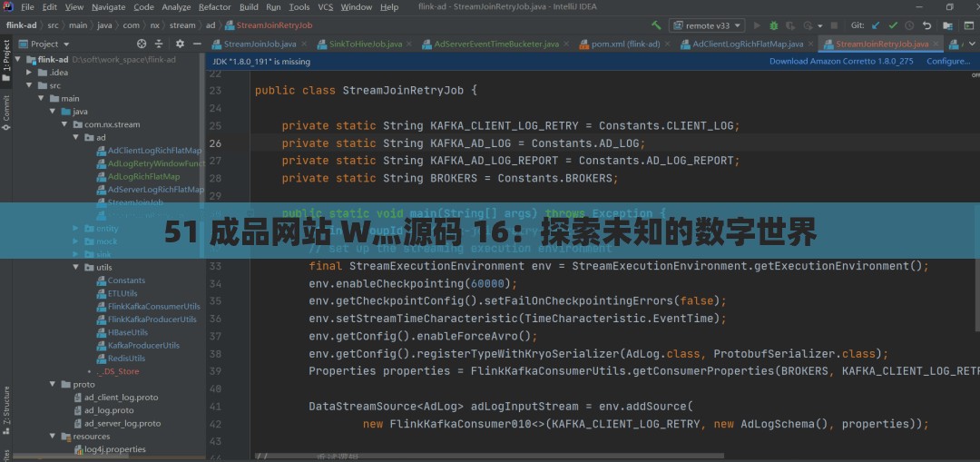Switch to StreamJoinJob.java tab
The width and height of the screenshot is (980, 462).
tap(260, 44)
